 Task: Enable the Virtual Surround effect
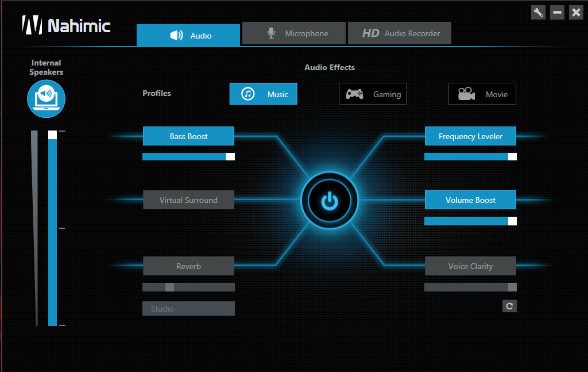188,200
